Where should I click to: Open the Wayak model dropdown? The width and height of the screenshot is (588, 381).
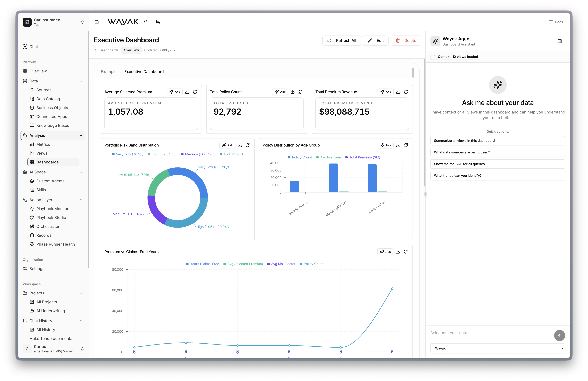pos(498,348)
